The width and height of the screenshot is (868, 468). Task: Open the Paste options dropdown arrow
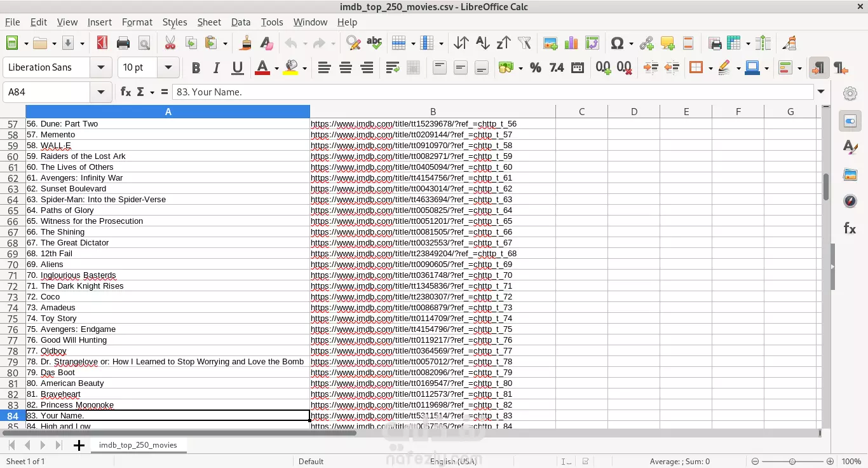pos(226,44)
